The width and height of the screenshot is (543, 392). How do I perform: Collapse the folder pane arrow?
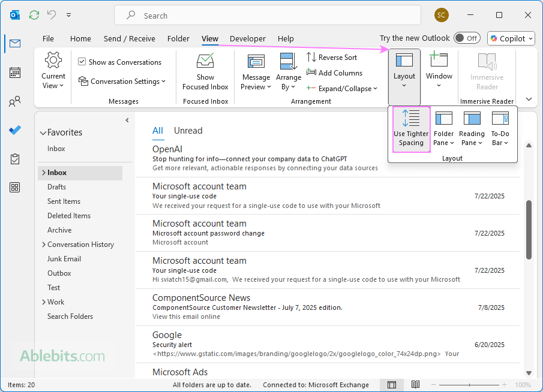pyautogui.click(x=127, y=120)
